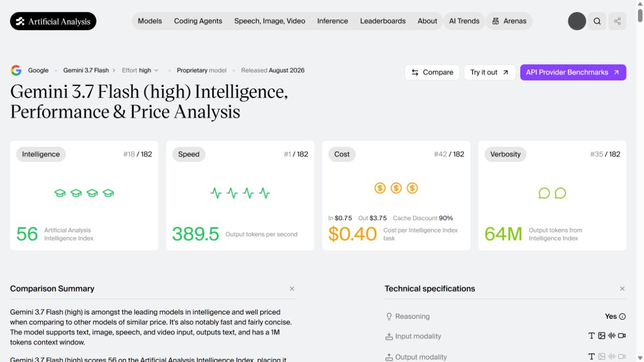The image size is (644, 362).
Task: Click the speech input modality icon
Action: click(612, 336)
